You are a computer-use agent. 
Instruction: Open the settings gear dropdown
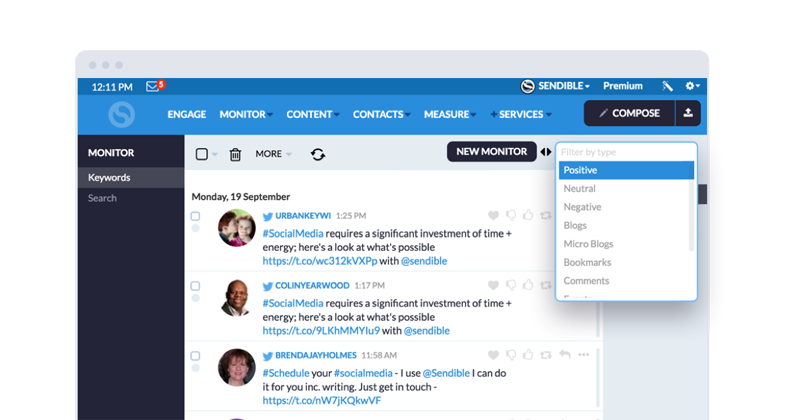click(691, 87)
